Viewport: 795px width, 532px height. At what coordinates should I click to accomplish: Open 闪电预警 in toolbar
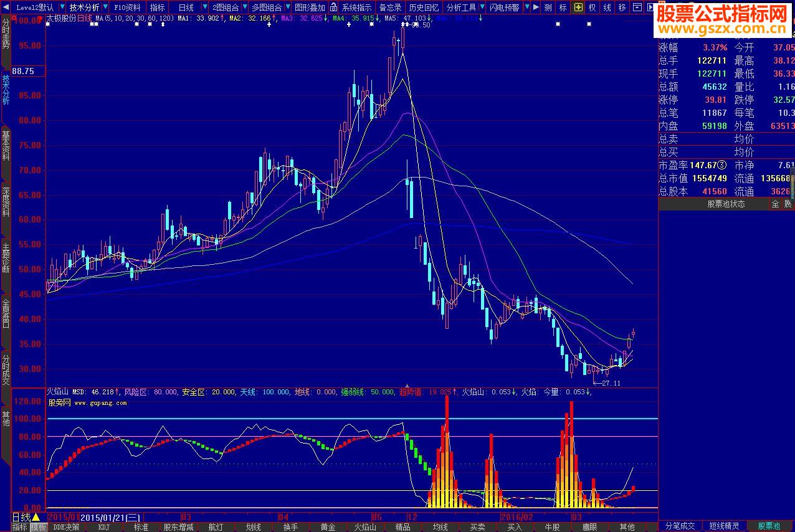pos(504,7)
